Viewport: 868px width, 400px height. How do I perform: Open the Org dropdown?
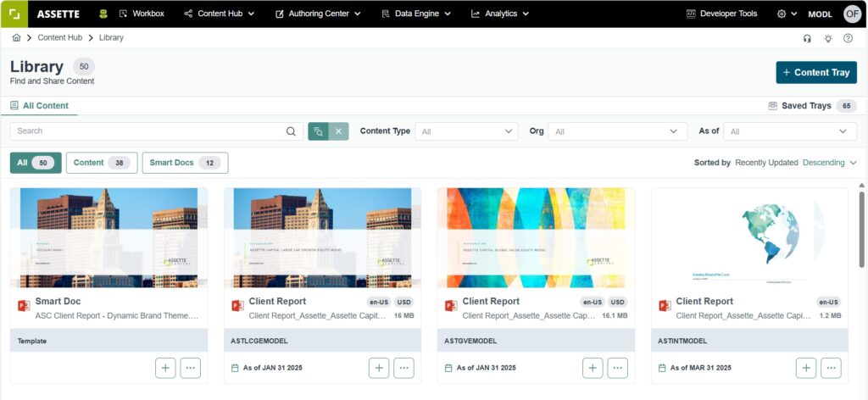618,131
